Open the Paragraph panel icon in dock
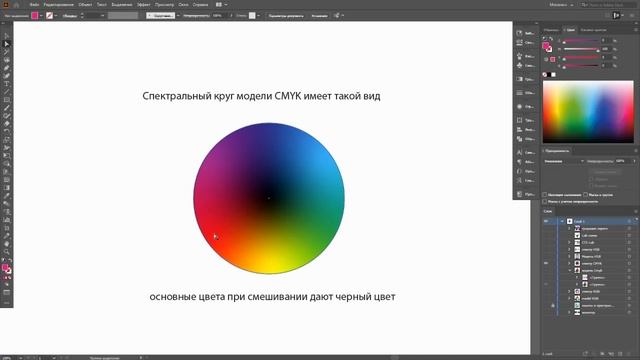 519,162
